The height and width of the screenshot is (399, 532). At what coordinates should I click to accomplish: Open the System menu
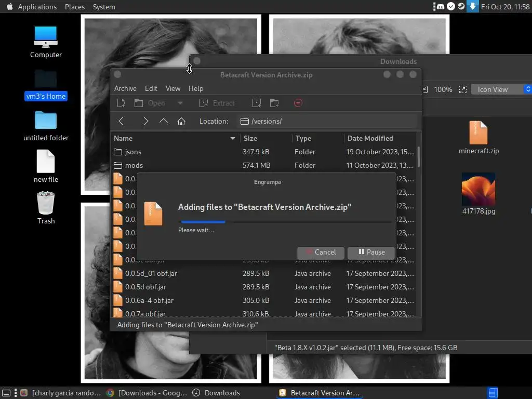[x=104, y=7]
